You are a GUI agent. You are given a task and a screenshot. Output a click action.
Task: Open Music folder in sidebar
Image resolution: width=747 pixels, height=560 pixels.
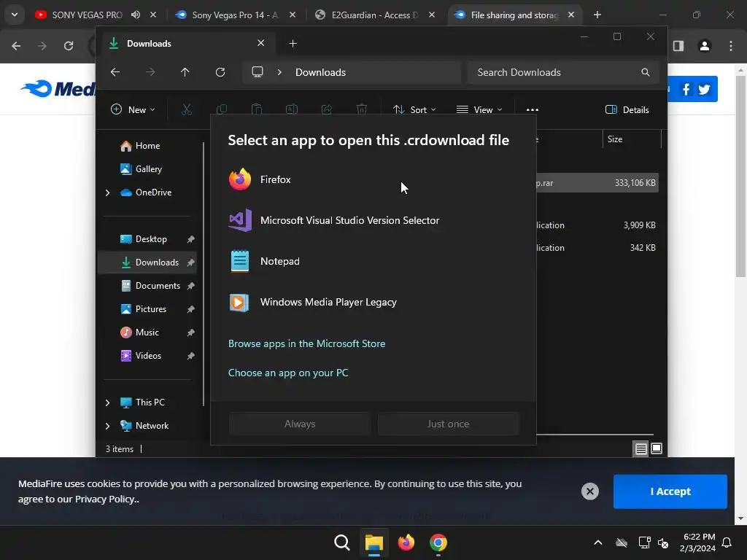point(147,332)
